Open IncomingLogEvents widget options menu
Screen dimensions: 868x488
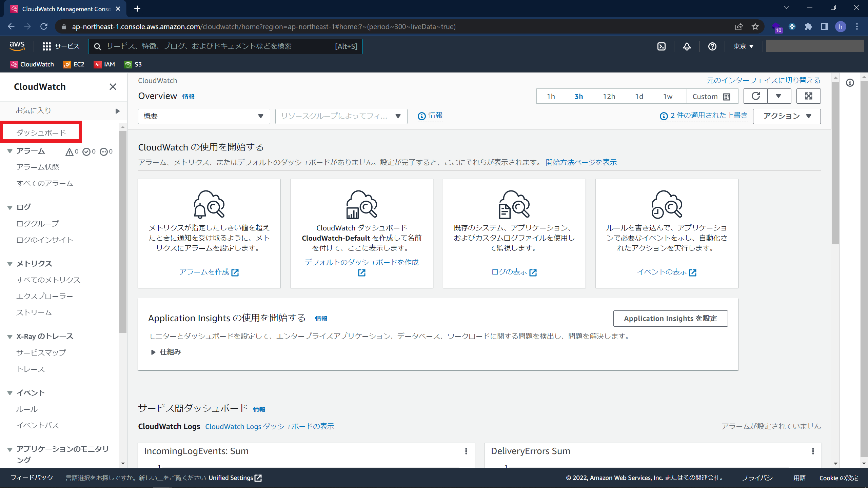click(x=466, y=451)
